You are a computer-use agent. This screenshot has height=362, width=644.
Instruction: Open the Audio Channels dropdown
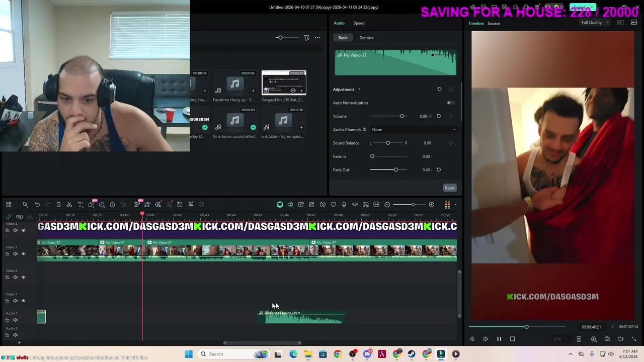[414, 130]
